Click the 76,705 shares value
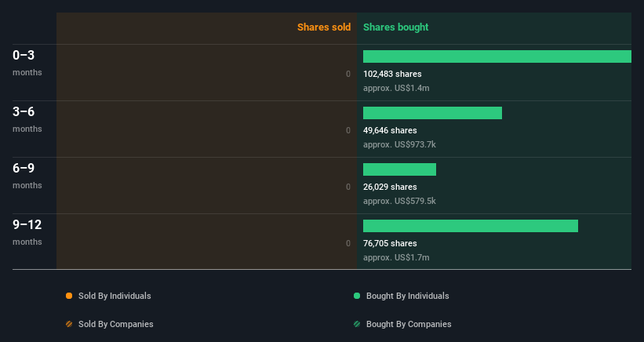644x342 pixels. (x=390, y=243)
